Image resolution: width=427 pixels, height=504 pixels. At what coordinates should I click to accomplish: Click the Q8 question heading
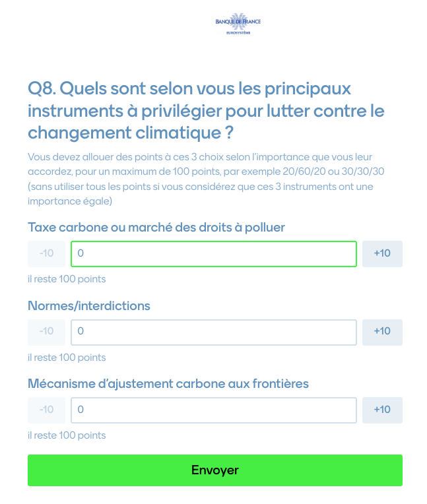[206, 110]
